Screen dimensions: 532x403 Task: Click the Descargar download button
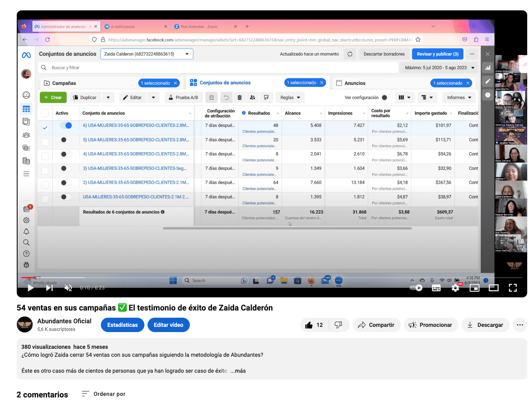(485, 325)
